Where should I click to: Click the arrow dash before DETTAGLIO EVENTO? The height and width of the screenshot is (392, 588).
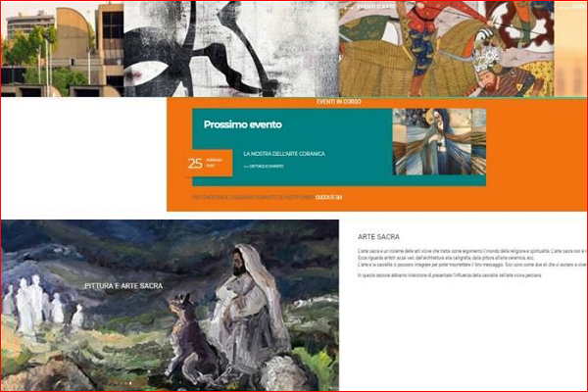pyautogui.click(x=246, y=167)
